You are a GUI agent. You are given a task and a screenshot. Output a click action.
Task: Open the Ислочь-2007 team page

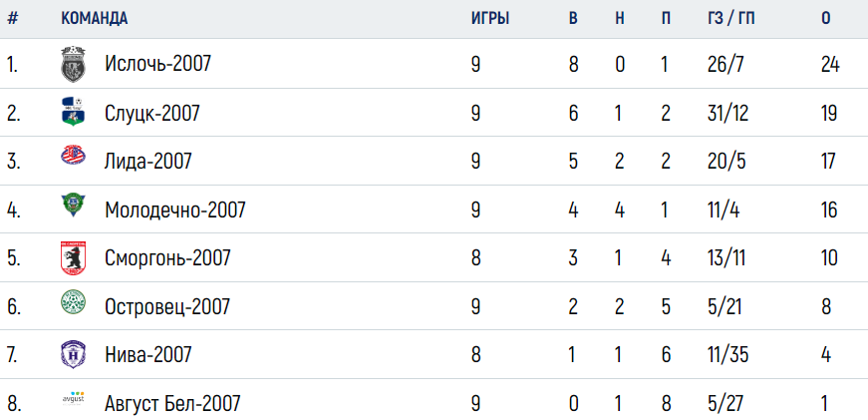[157, 64]
